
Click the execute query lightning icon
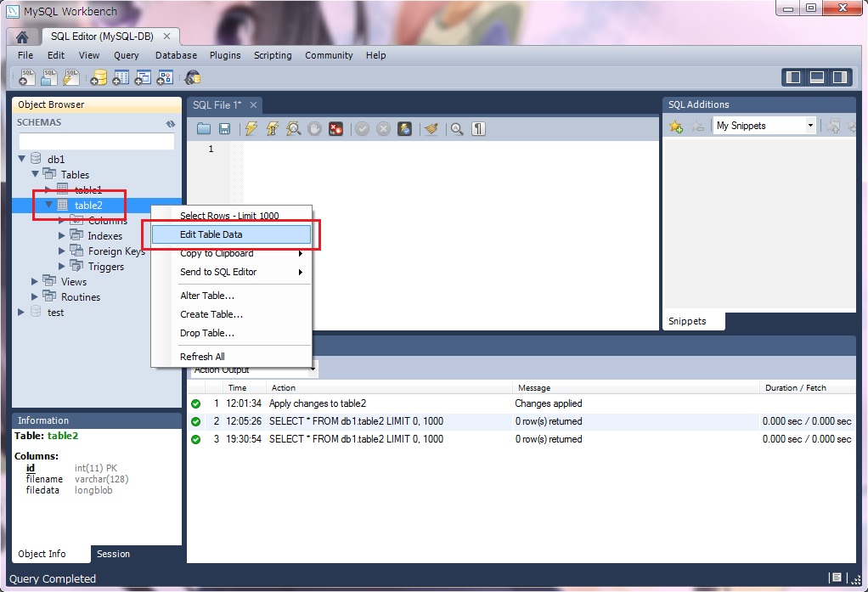251,128
